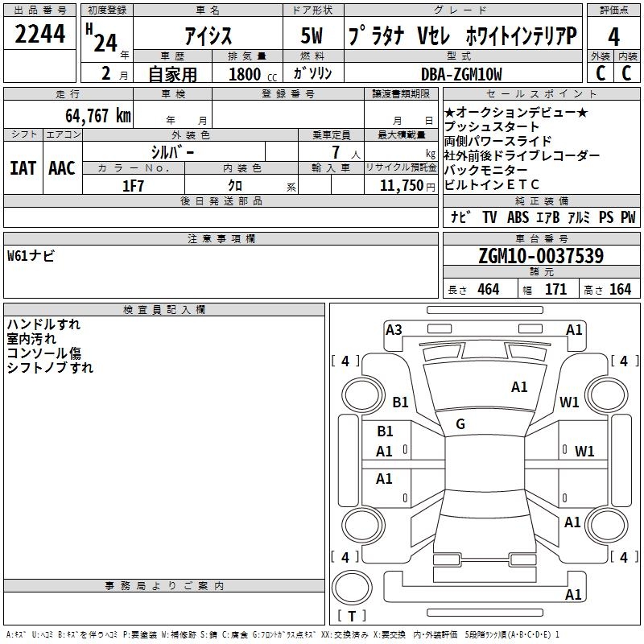644x644 pixels.
Task: Click chassis number ZGM10-0037539
Action: coord(541,255)
